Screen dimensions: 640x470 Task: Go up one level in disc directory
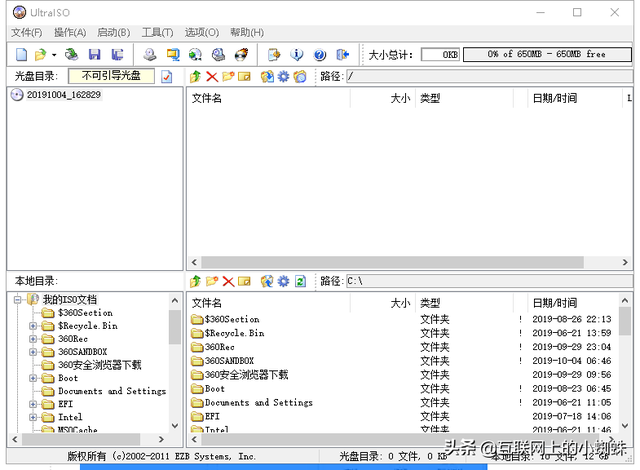[x=196, y=76]
